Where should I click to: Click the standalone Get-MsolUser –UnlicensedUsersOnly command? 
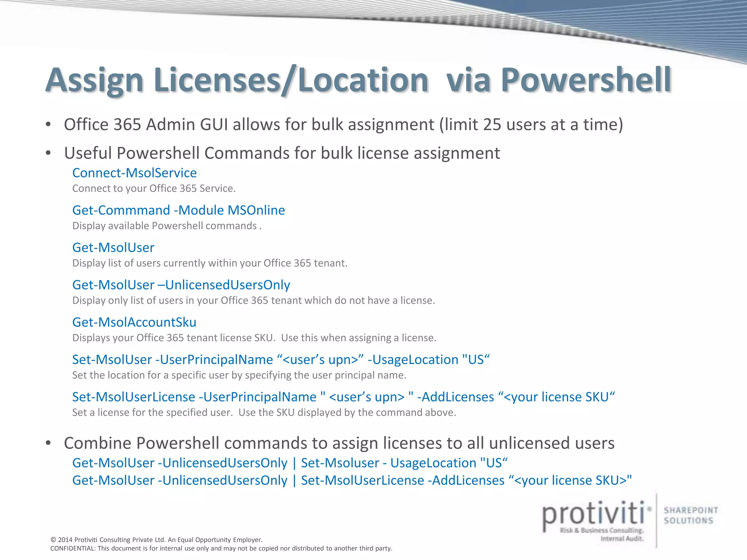point(181,285)
